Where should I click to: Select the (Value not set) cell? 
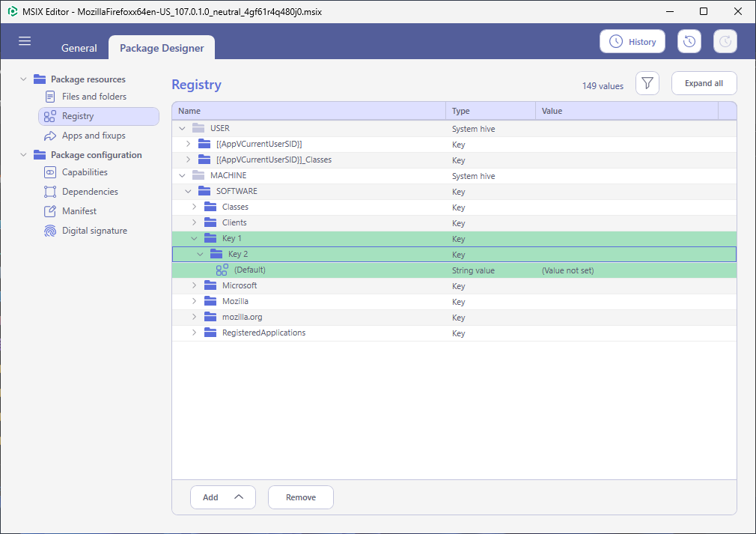pos(568,270)
